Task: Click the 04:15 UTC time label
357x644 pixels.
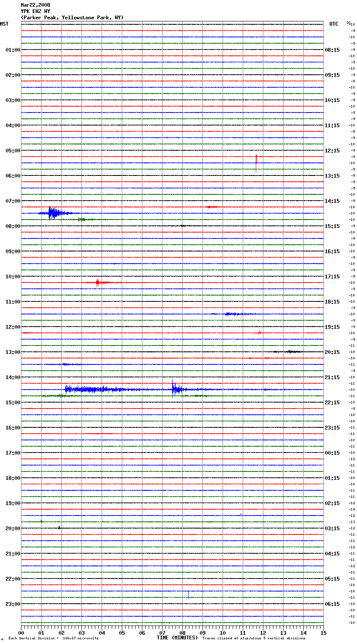Action: pyautogui.click(x=332, y=554)
